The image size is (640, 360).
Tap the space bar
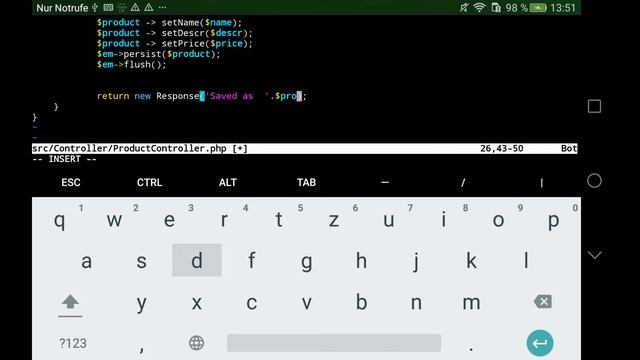pos(334,342)
